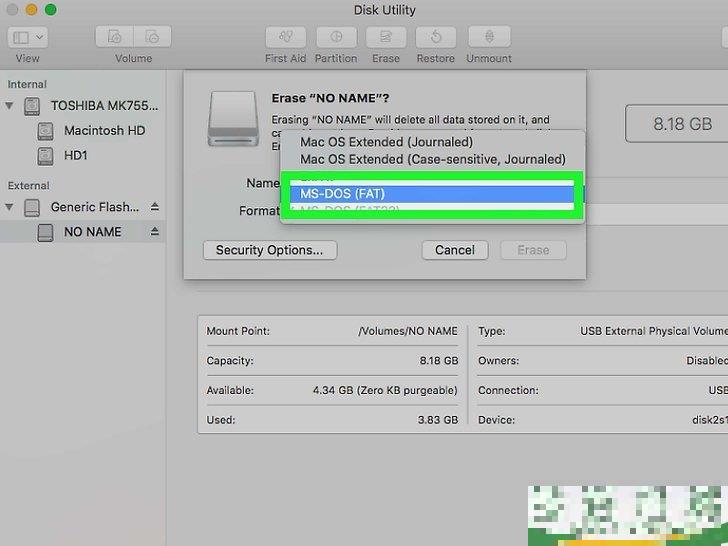Select Macintosh HD in sidebar
Image resolution: width=728 pixels, height=546 pixels.
click(104, 131)
